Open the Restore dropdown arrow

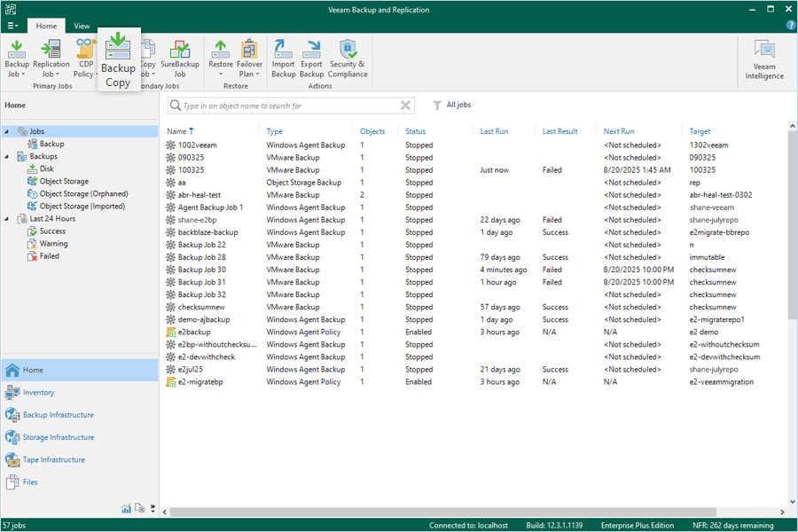(221, 74)
